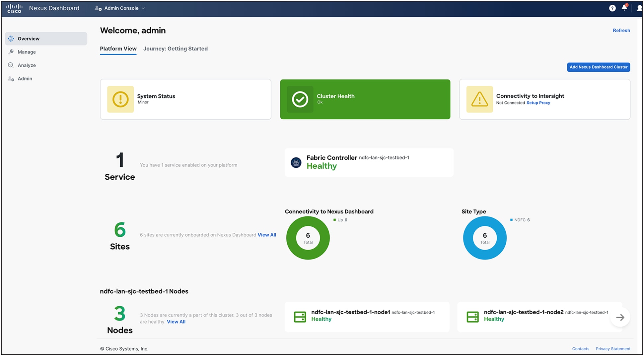The image size is (644, 356).
Task: Open Analyze in the sidebar menu
Action: pos(46,65)
